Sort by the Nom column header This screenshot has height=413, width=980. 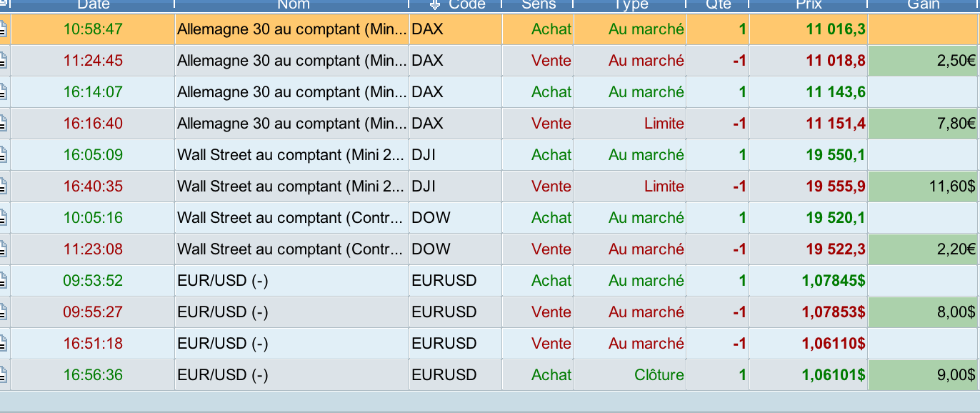(x=292, y=5)
